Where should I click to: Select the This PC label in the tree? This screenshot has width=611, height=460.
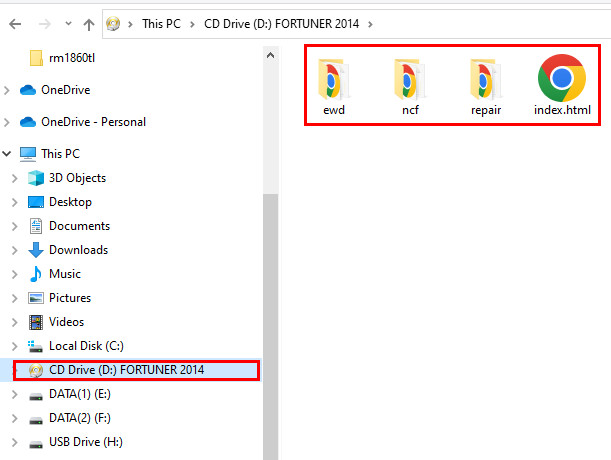[60, 154]
